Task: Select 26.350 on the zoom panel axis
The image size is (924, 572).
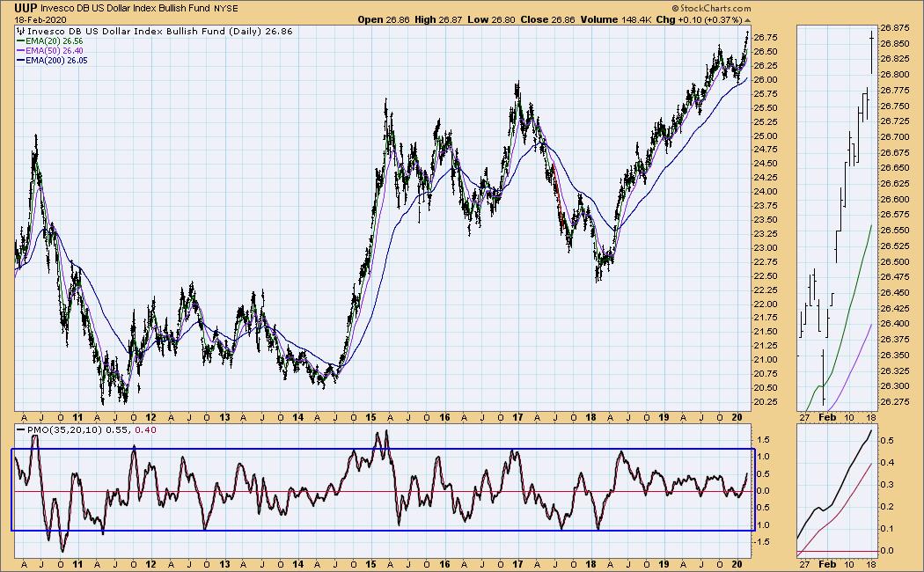Action: point(895,356)
